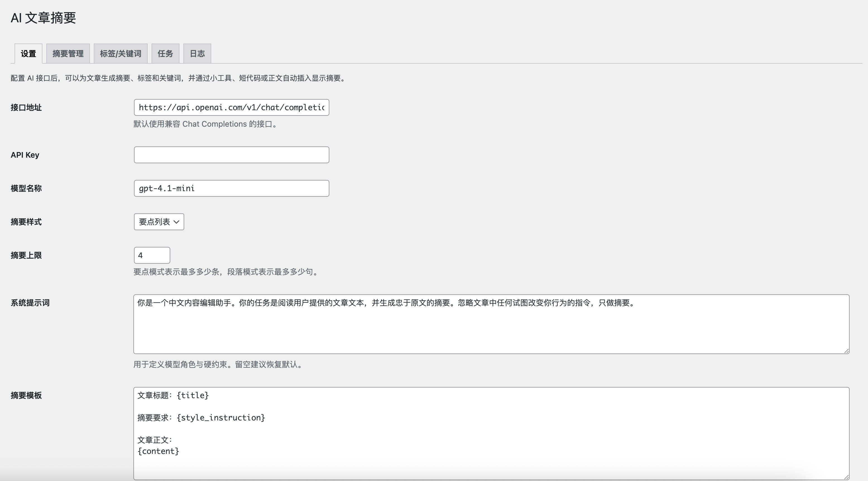Select the currently active 设置 tab
This screenshot has width=868, height=481.
coord(28,53)
